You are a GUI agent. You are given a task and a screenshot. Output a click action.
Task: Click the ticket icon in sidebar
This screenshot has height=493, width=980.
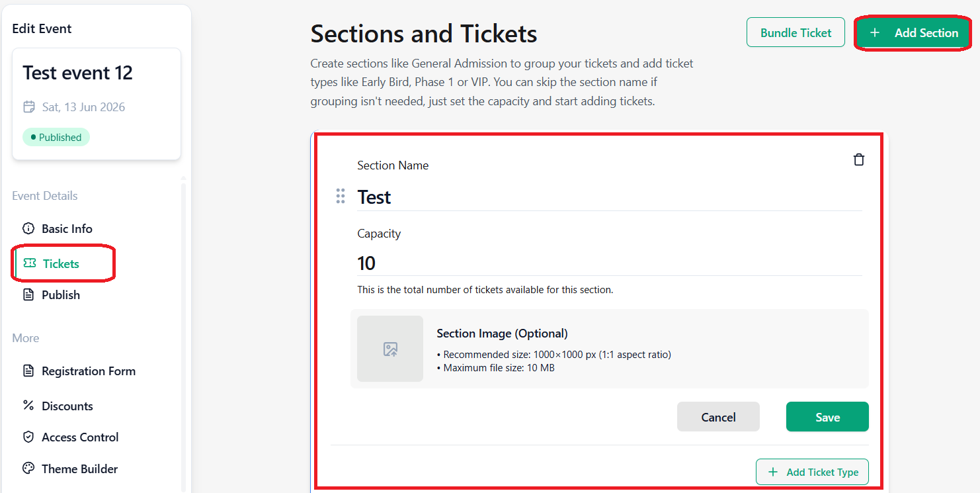point(30,263)
